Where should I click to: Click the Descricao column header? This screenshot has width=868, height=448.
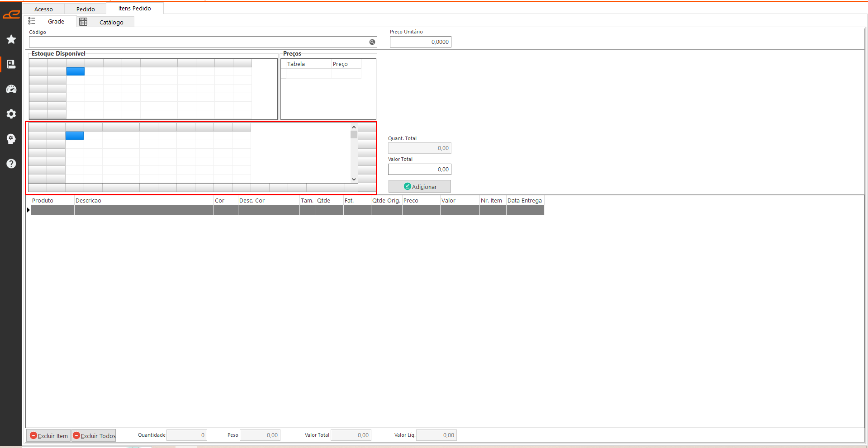[143, 201]
